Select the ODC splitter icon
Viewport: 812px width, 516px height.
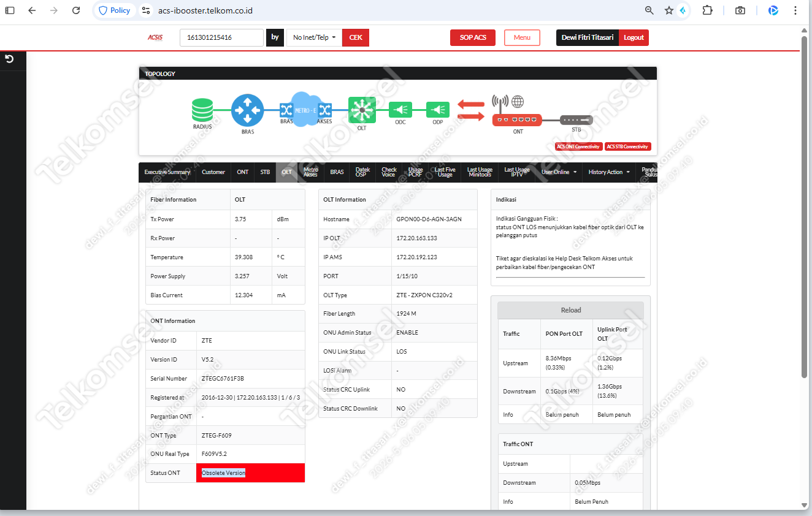400,110
